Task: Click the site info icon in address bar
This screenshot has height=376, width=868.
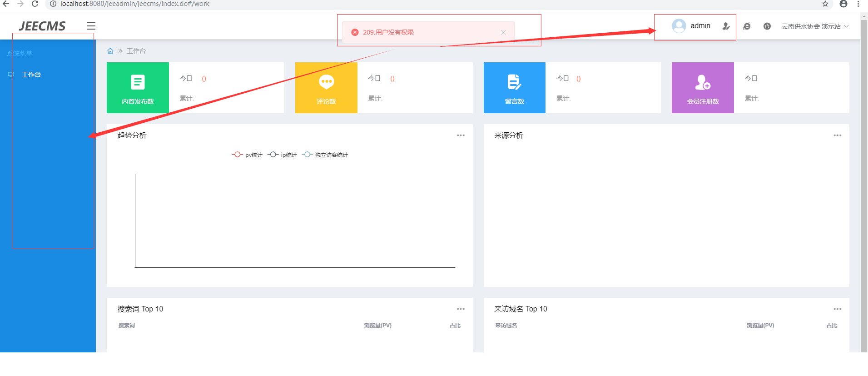Action: click(53, 4)
